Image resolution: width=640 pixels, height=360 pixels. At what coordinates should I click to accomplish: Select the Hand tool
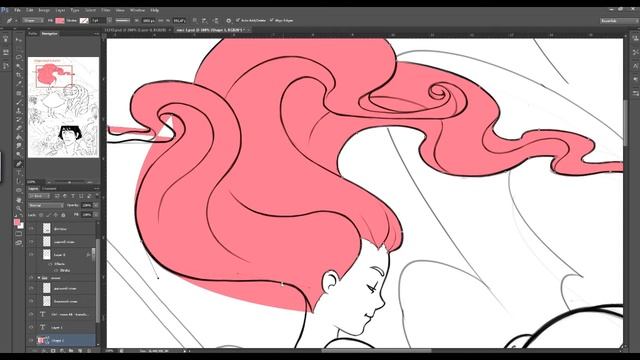(19, 200)
